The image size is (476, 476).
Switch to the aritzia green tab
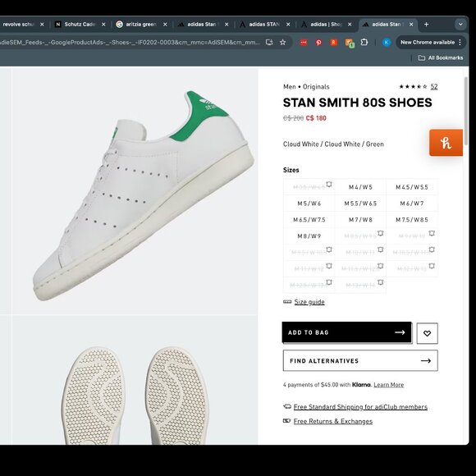pos(142,25)
